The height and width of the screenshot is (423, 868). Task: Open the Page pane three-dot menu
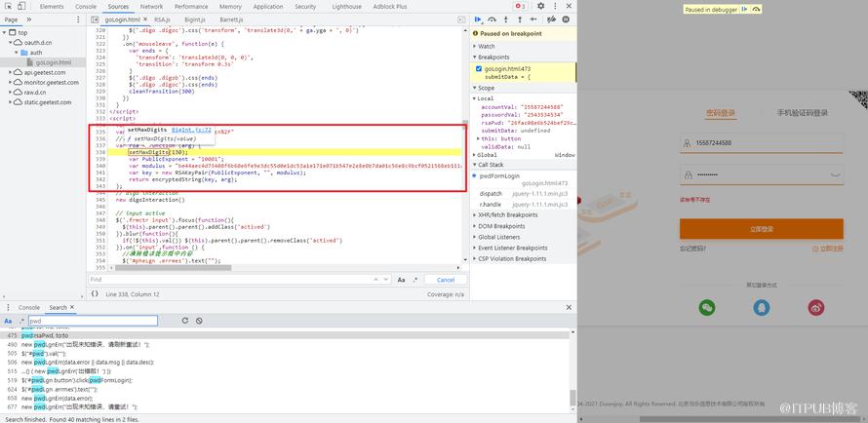tap(78, 19)
